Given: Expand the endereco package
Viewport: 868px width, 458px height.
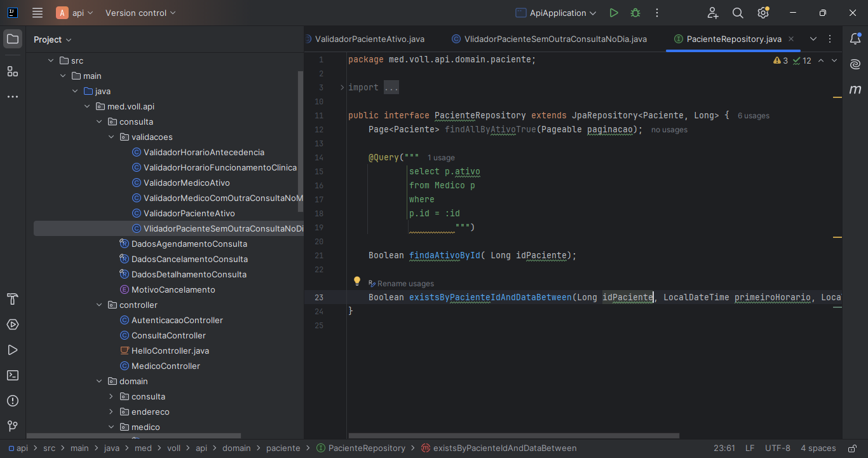Looking at the screenshot, I should click(x=111, y=412).
